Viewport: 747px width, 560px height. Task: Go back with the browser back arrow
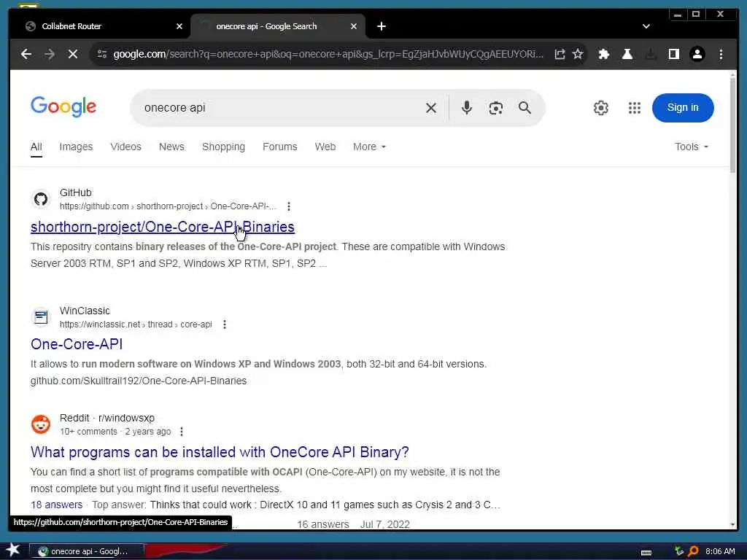pyautogui.click(x=26, y=54)
